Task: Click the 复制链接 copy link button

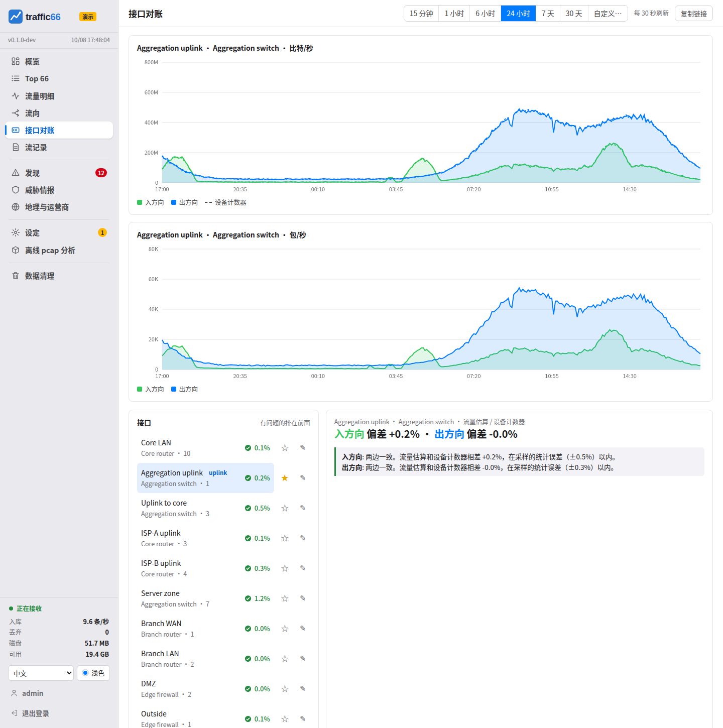Action: (x=694, y=14)
